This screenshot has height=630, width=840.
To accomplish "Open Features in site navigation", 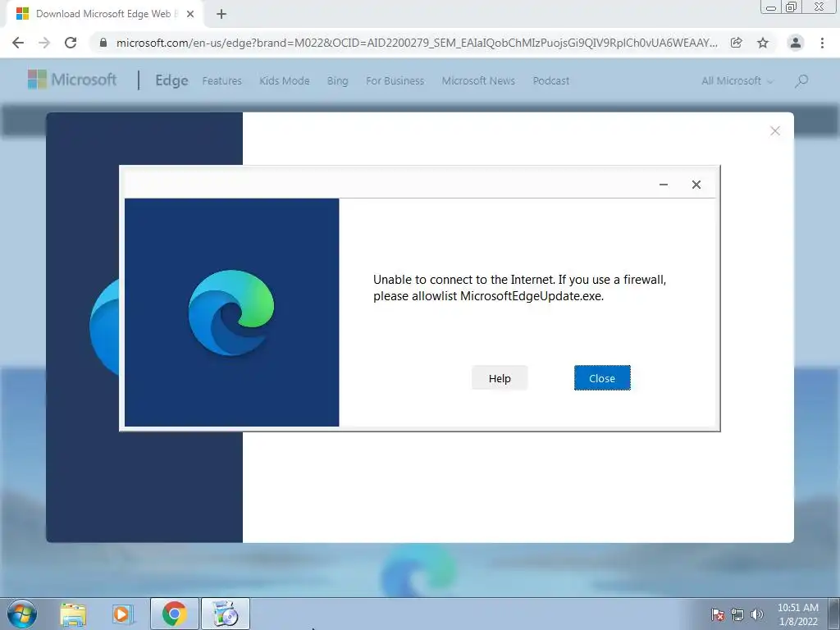I will click(x=221, y=81).
